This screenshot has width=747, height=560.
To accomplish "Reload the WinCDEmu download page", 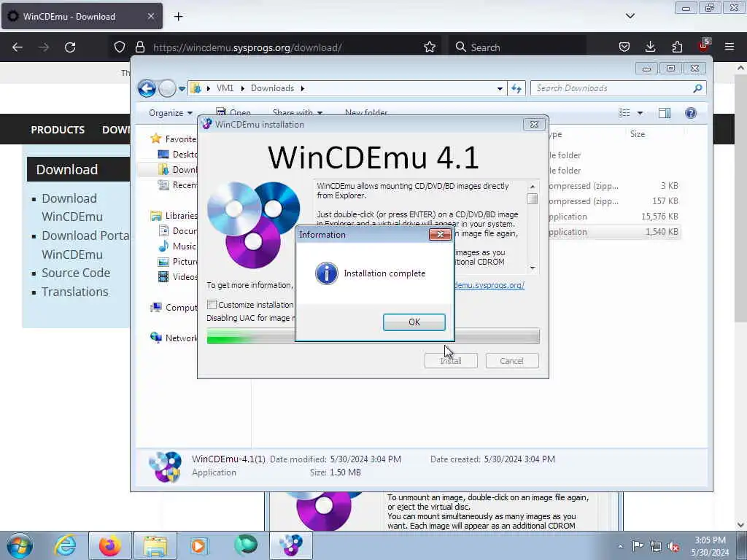I will click(70, 47).
